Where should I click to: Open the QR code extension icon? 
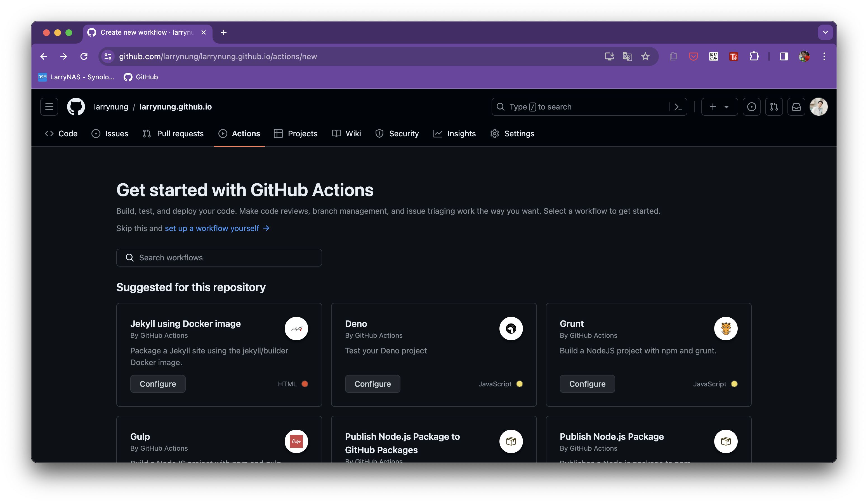pos(713,56)
